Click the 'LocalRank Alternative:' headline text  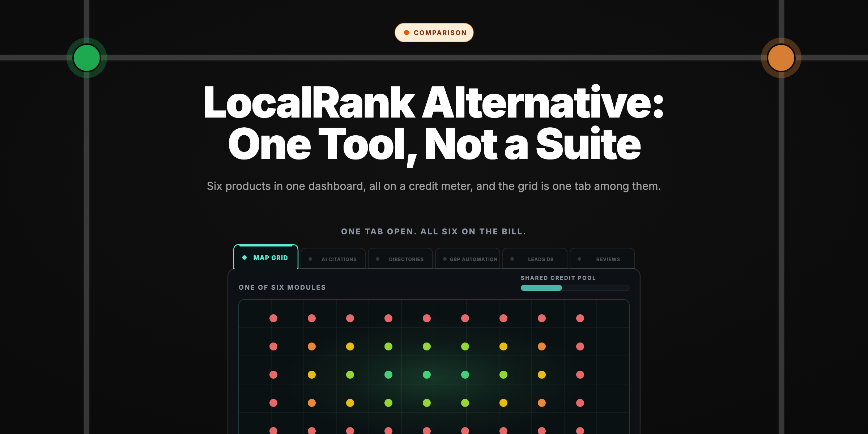click(434, 102)
